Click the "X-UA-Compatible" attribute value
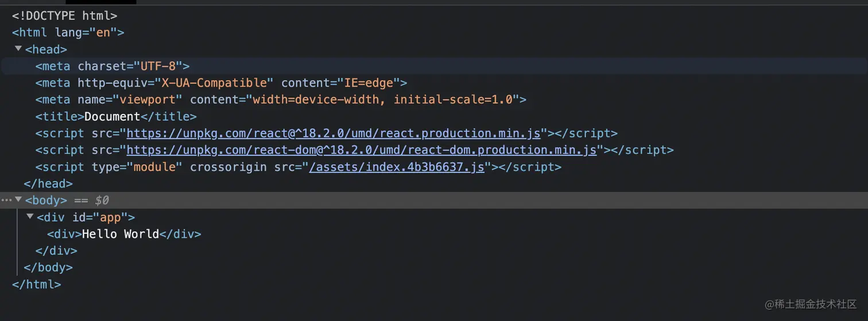 tap(214, 83)
